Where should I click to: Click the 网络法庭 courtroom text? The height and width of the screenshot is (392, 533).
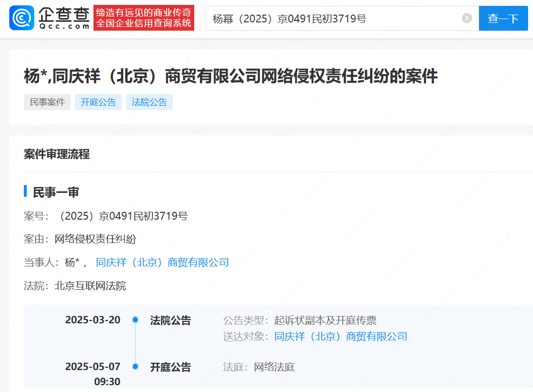274,367
